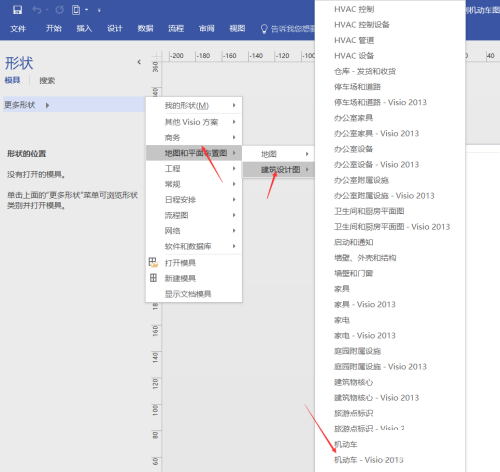Select 墙壁、外壳和结构 stencil
Screen dimensions: 500x472
tap(365, 258)
